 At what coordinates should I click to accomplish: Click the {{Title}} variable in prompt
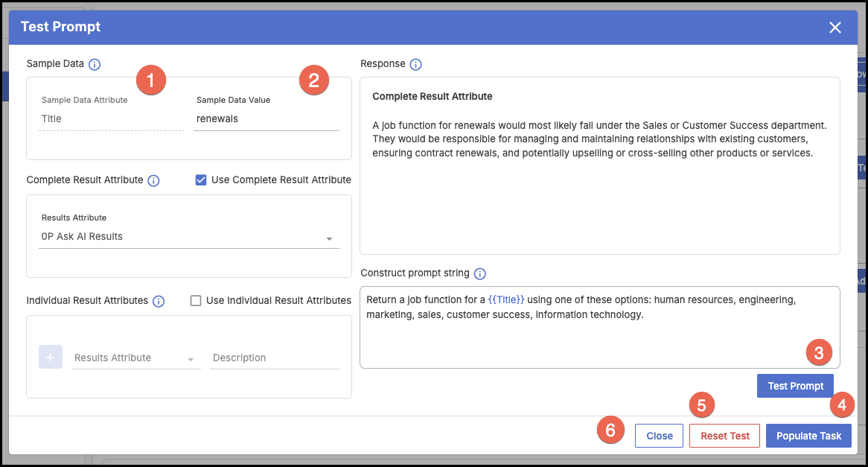click(x=506, y=299)
